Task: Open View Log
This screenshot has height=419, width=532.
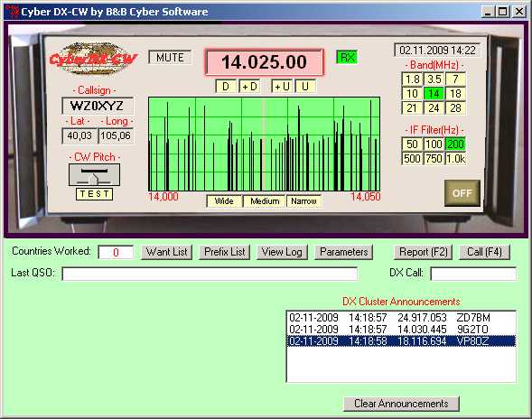Action: point(282,252)
